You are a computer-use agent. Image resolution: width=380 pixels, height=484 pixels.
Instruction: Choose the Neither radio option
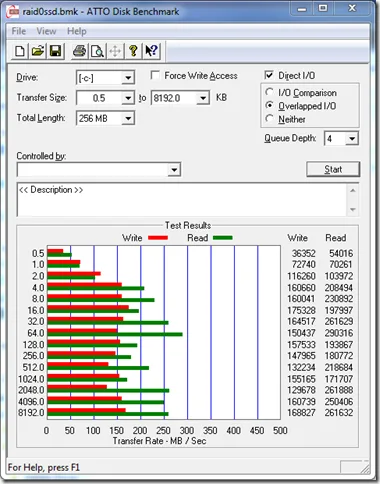pos(269,118)
